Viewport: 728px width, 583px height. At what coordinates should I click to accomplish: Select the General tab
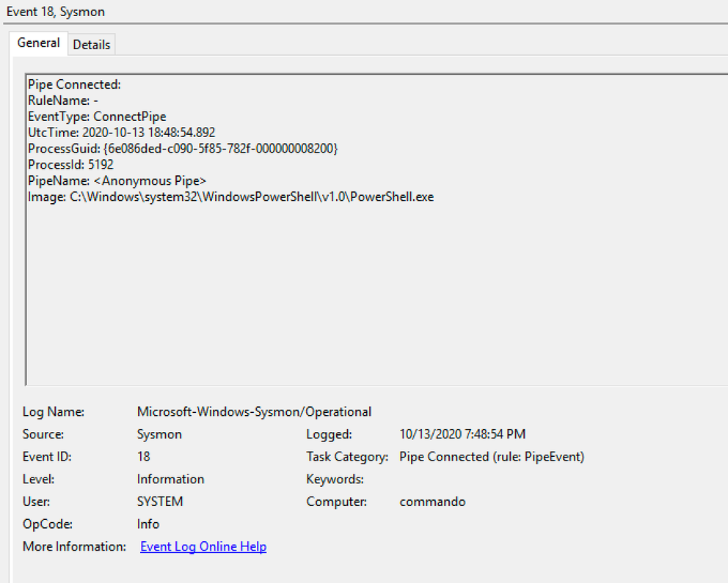click(x=38, y=43)
